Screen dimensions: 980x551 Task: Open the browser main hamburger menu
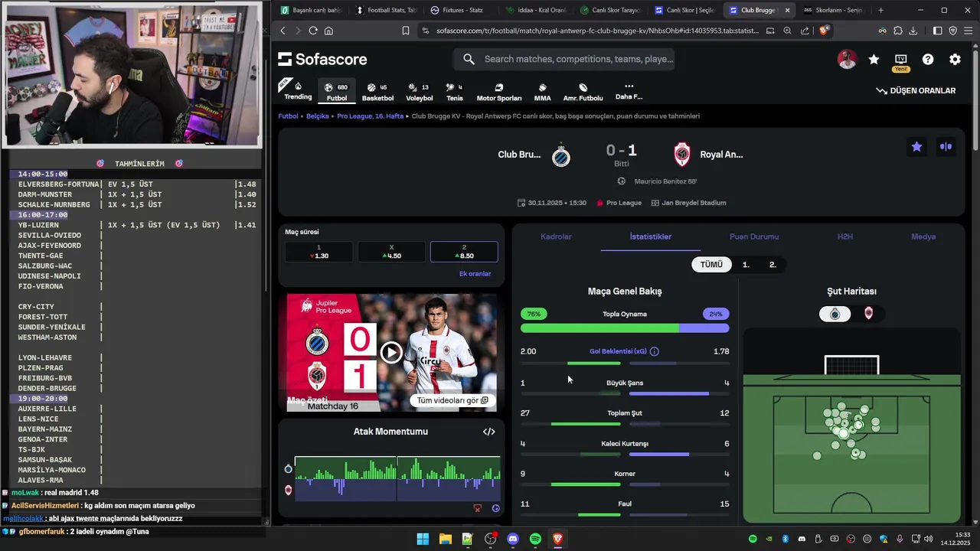[969, 31]
